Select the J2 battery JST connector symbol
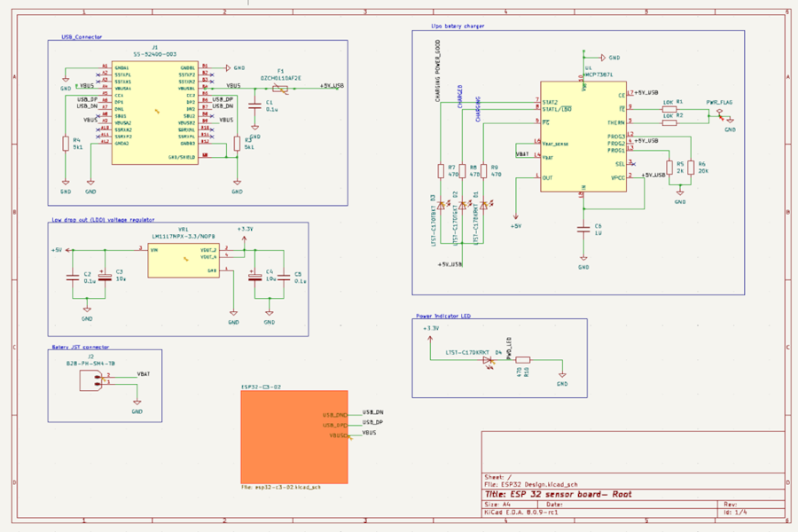Viewport: 798px width, 532px height. tap(90, 380)
